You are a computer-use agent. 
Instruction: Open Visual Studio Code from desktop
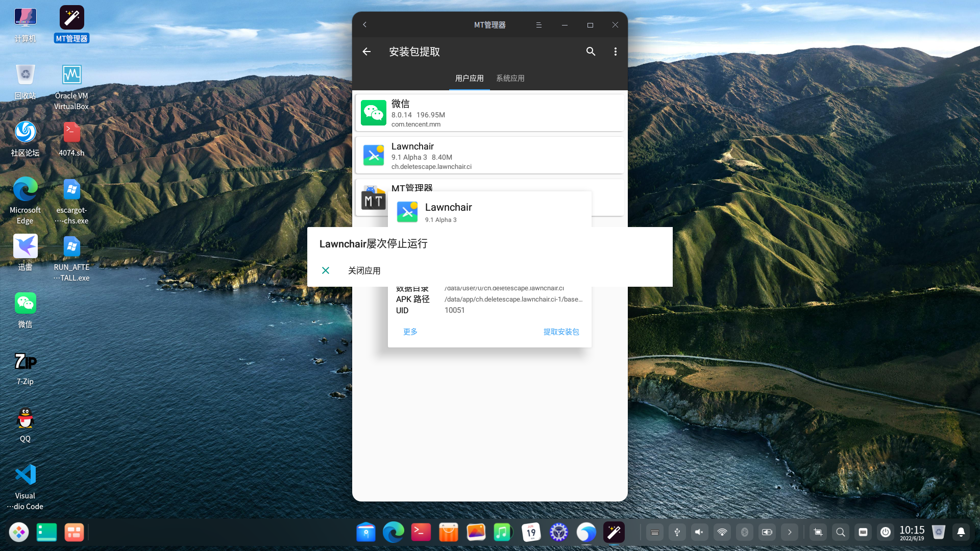[25, 474]
